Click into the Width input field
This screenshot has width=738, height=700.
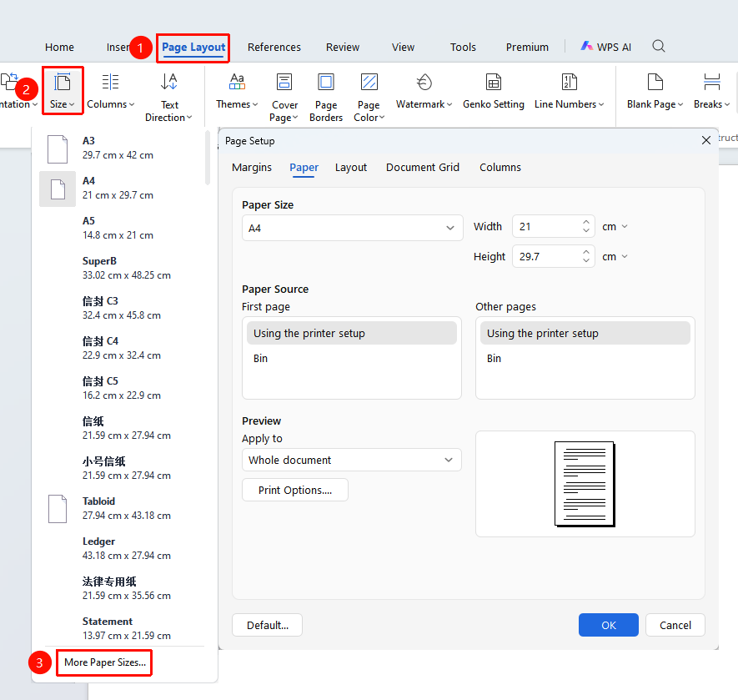coord(547,227)
